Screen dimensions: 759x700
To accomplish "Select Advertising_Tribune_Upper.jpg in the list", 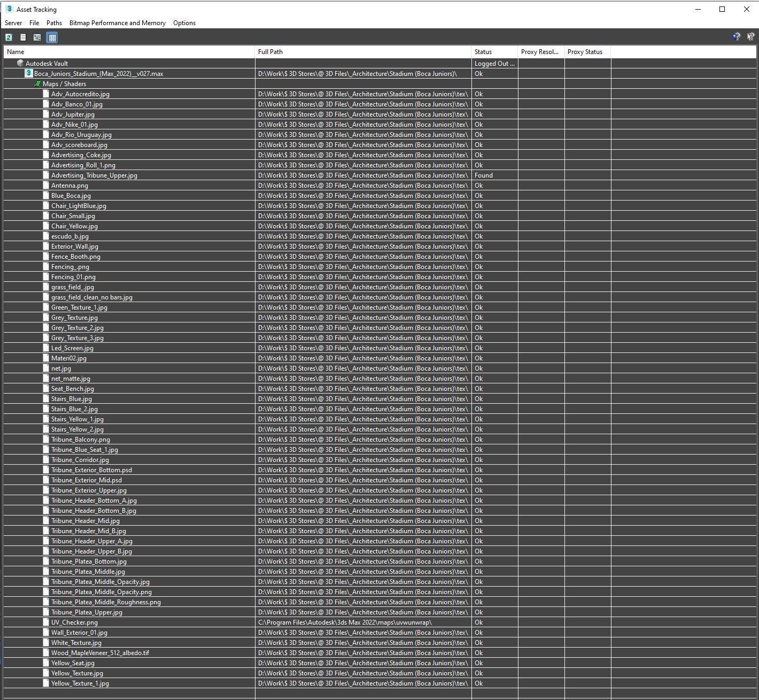I will pos(94,175).
